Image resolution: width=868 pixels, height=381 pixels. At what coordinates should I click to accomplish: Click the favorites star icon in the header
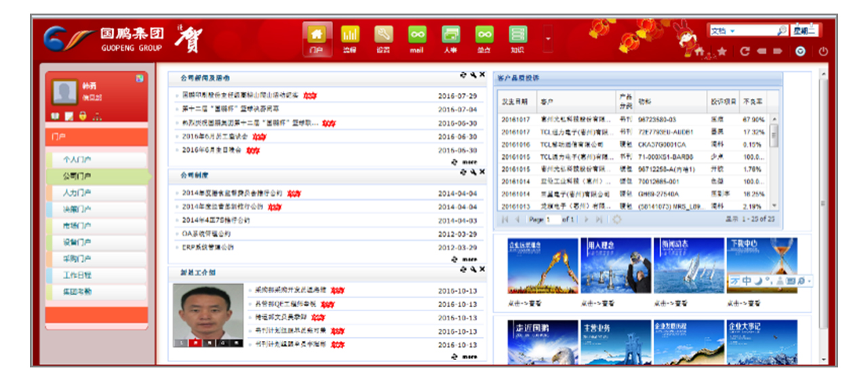tap(722, 51)
